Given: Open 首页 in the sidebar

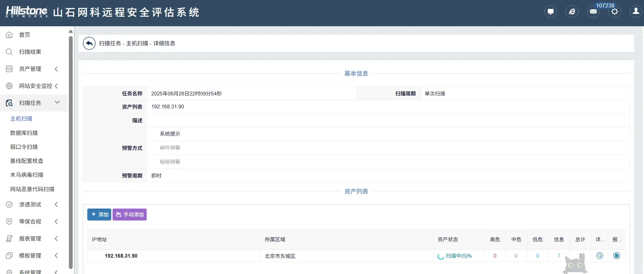Looking at the screenshot, I should [25, 35].
